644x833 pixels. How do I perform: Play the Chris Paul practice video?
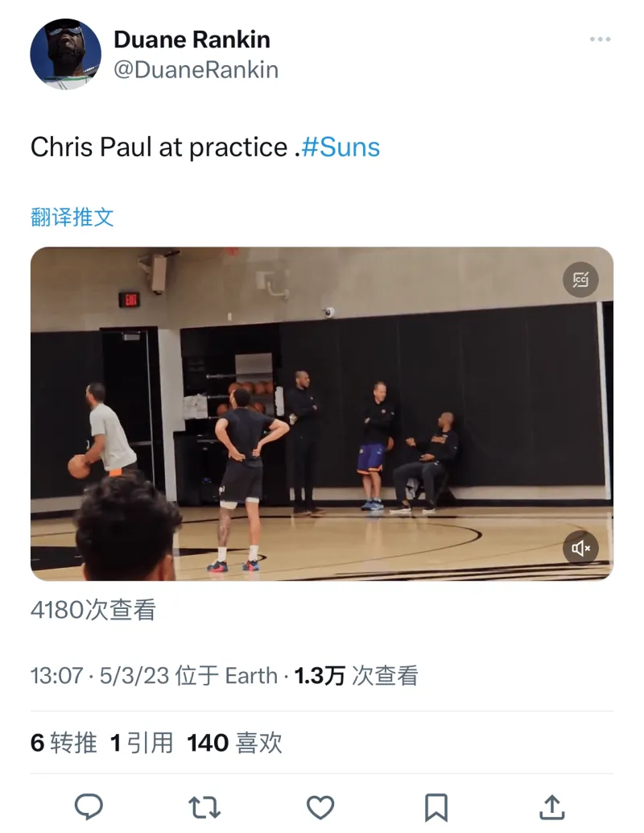[x=322, y=414]
